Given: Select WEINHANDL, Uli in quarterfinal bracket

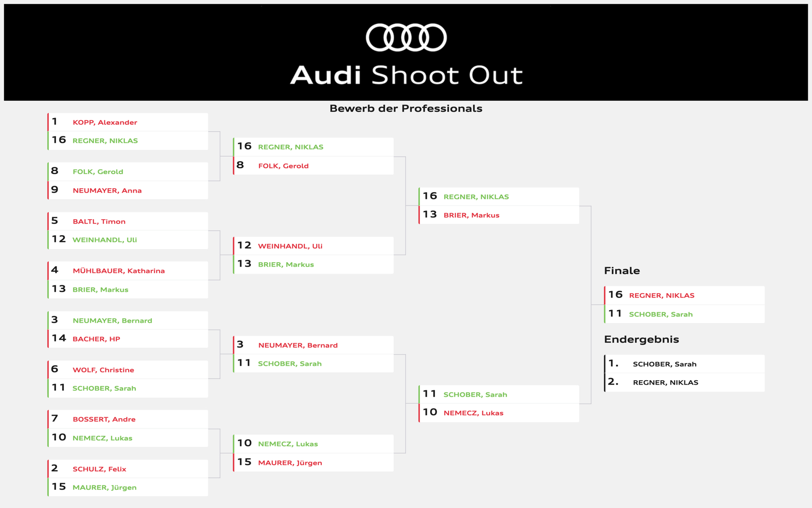Looking at the screenshot, I should [313, 246].
